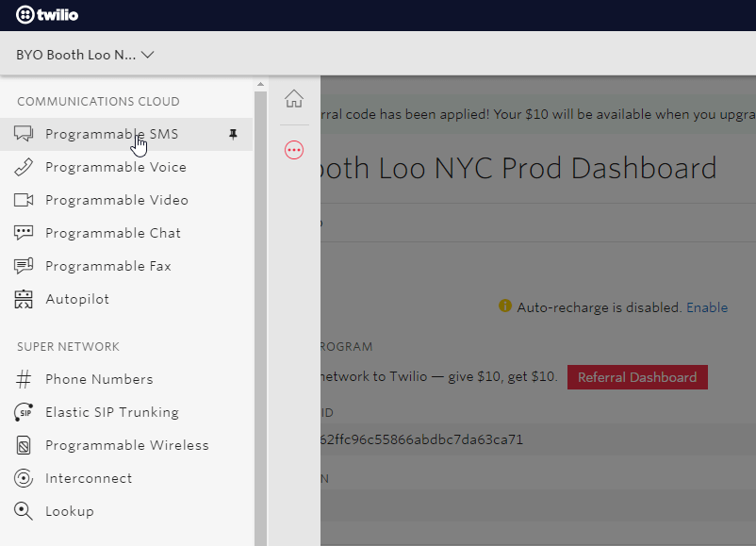
Task: Unpin Programmable SMS using the pin icon
Action: click(233, 134)
